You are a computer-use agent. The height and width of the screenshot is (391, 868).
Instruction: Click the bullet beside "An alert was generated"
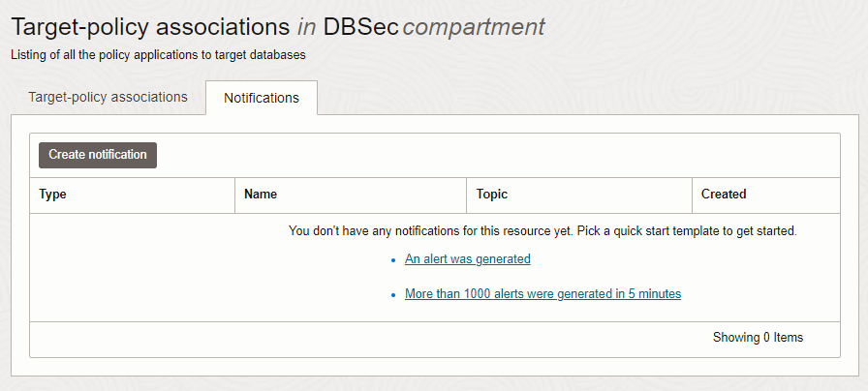click(393, 260)
